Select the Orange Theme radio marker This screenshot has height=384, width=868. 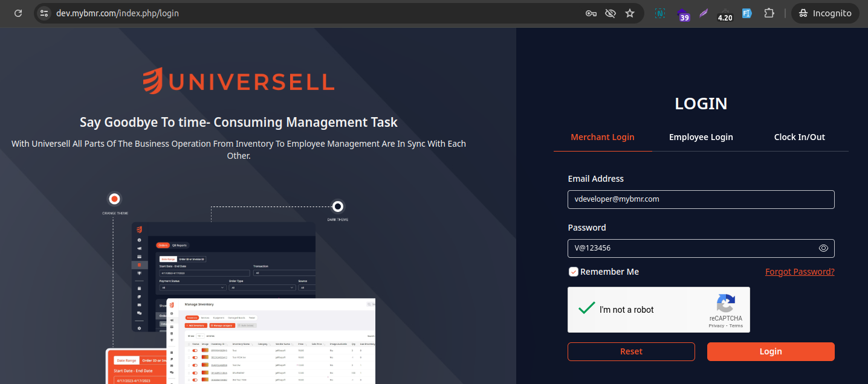(x=114, y=199)
